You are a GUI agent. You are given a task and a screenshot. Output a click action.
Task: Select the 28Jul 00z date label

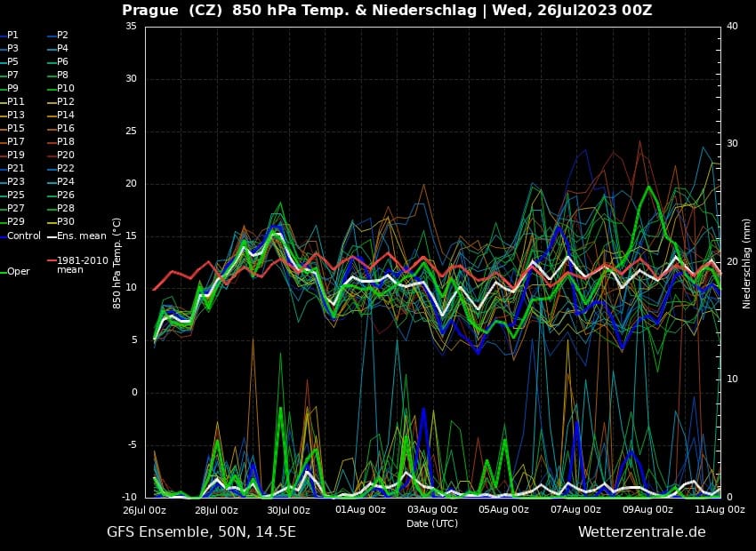(x=216, y=510)
